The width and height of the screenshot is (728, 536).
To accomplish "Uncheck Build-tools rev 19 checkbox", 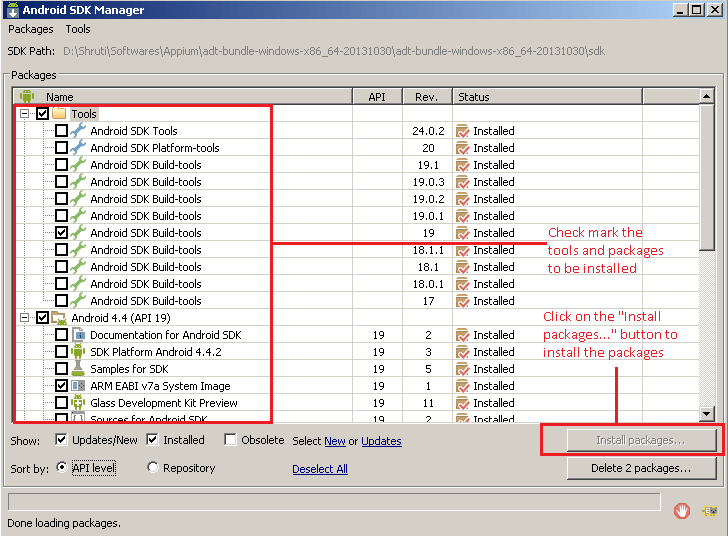I will coord(61,232).
